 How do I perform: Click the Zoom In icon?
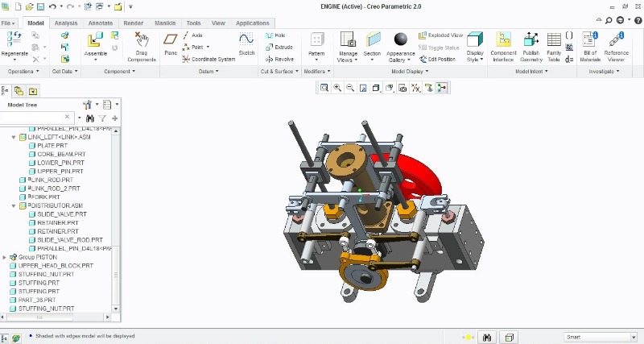point(337,88)
